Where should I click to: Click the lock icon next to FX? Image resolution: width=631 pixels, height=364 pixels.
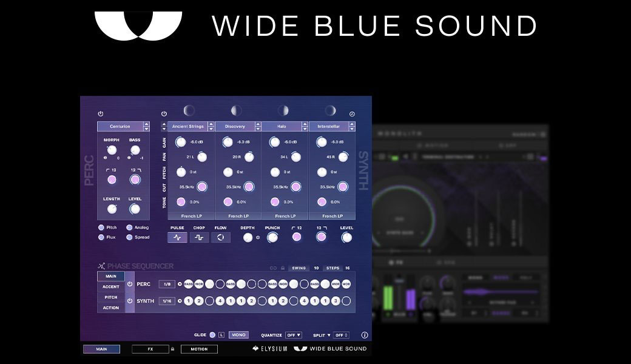tap(173, 349)
